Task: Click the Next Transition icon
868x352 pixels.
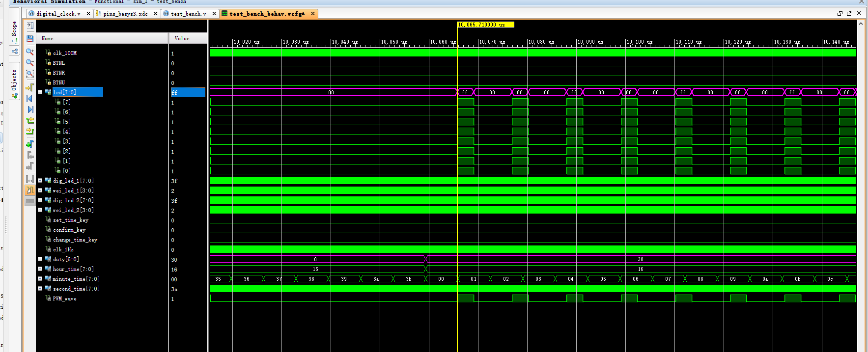Action: (x=30, y=131)
